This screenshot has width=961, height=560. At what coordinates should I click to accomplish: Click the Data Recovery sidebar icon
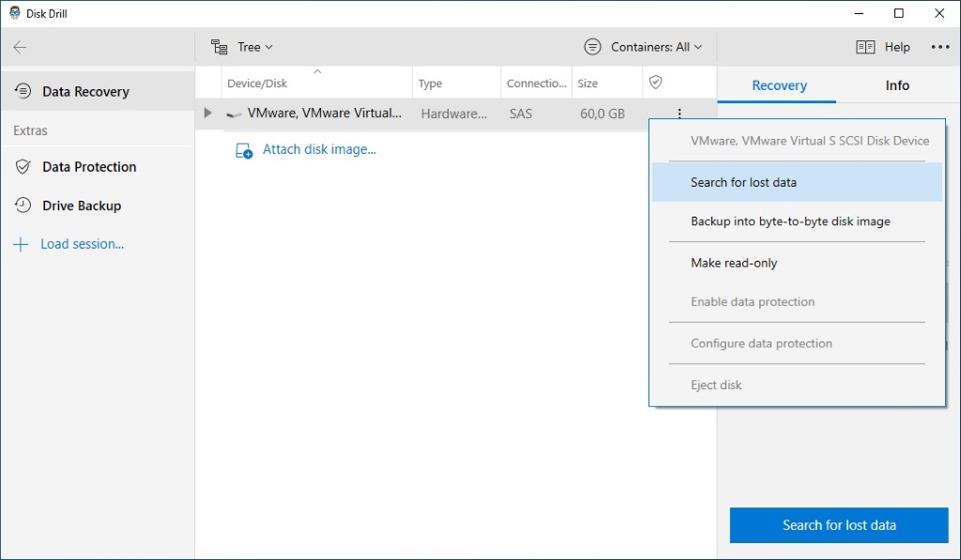click(23, 91)
